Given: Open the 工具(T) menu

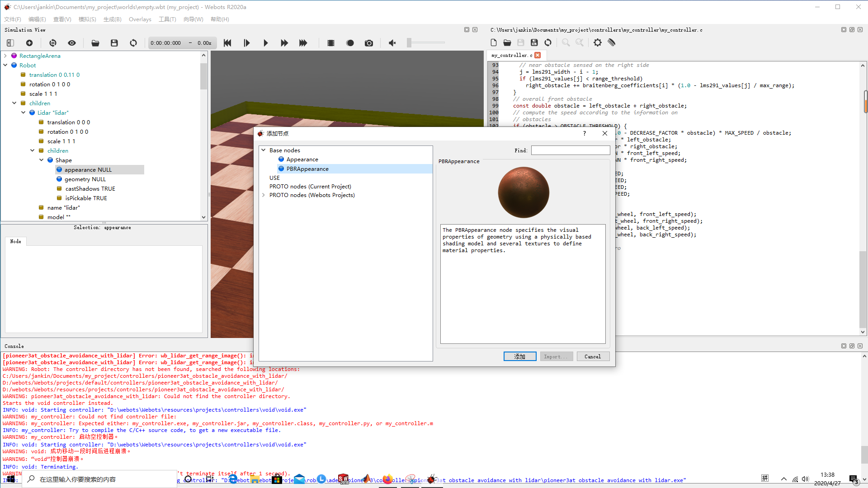Looking at the screenshot, I should 167,19.
